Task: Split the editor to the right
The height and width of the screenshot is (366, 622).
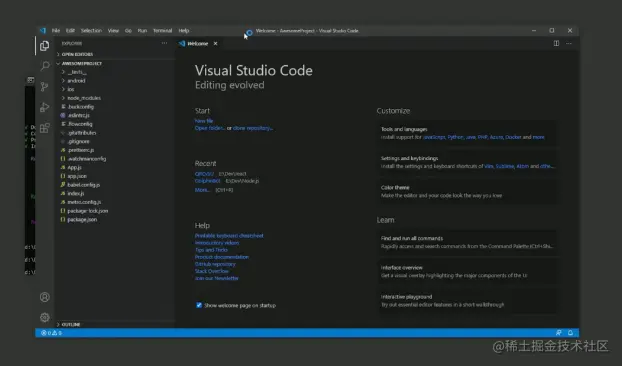Action: (556, 43)
